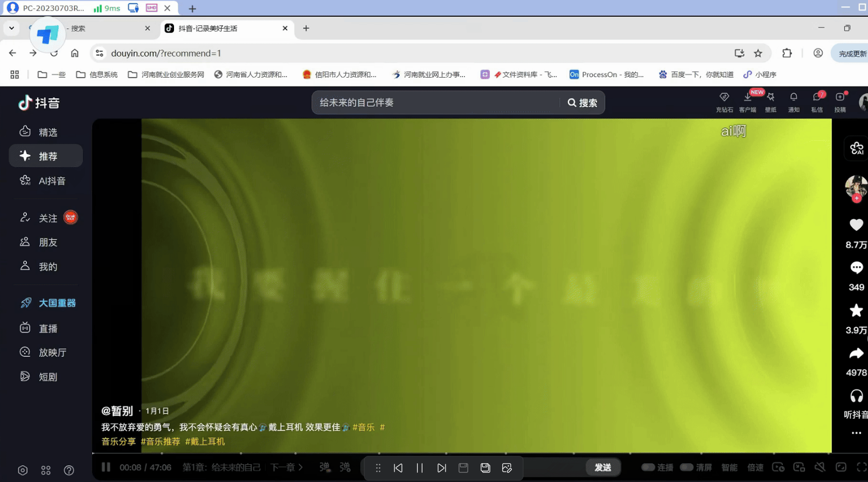This screenshot has width=868, height=482.
Task: Click the next track button in floating toolbar
Action: point(442,468)
